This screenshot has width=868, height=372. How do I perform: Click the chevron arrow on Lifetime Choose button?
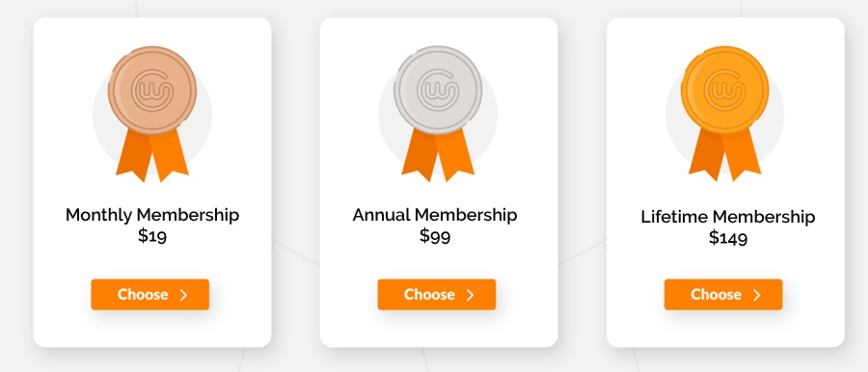(x=757, y=295)
